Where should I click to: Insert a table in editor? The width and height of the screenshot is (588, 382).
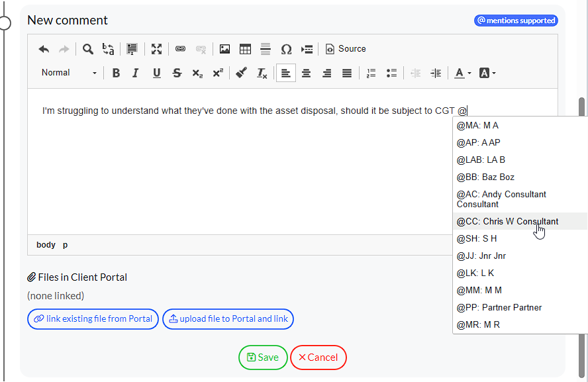(x=245, y=49)
